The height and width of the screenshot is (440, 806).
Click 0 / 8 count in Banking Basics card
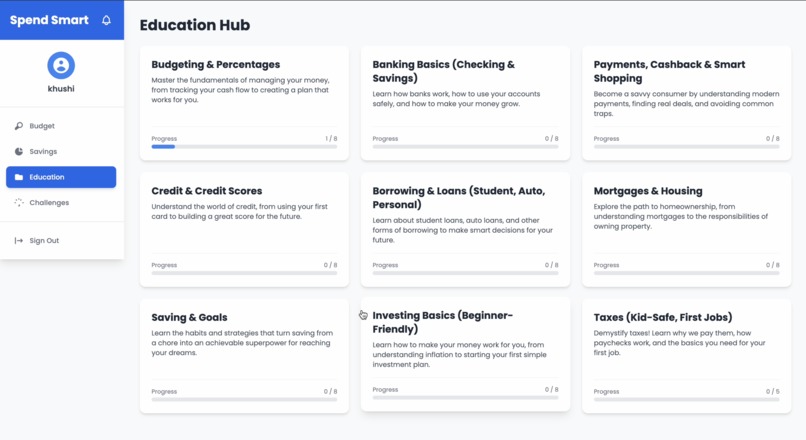click(x=552, y=139)
